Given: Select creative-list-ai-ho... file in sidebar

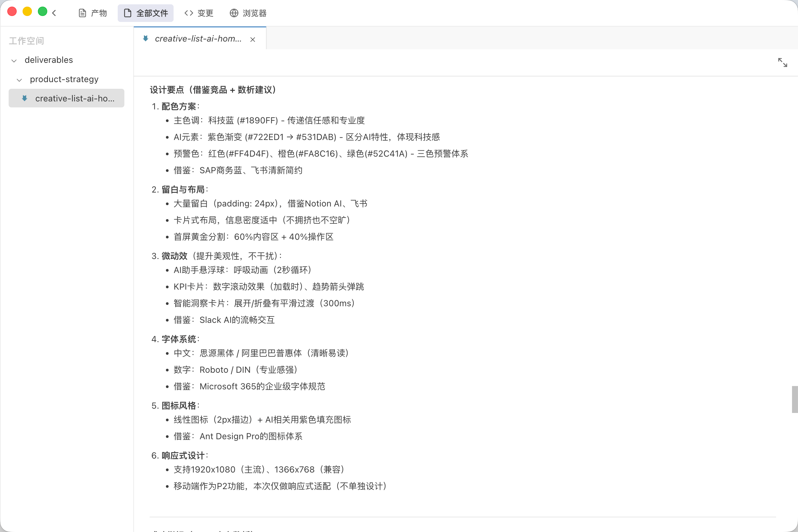Looking at the screenshot, I should click(66, 98).
